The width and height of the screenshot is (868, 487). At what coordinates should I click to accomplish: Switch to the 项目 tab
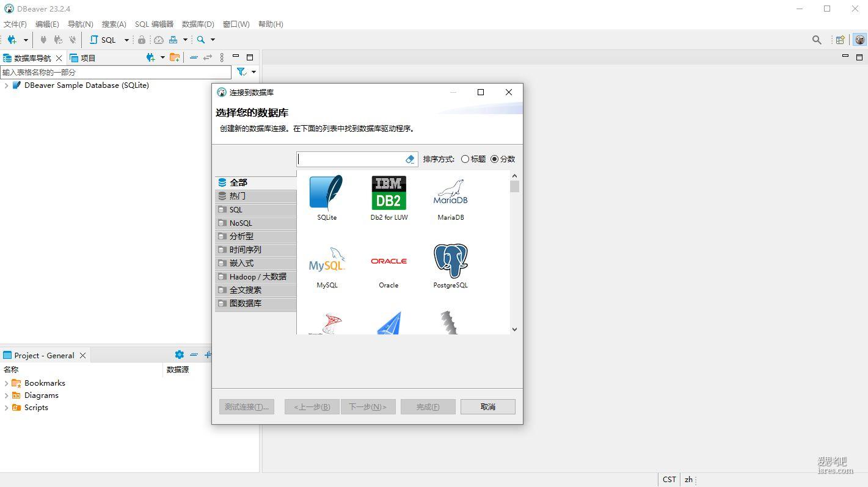click(x=83, y=58)
